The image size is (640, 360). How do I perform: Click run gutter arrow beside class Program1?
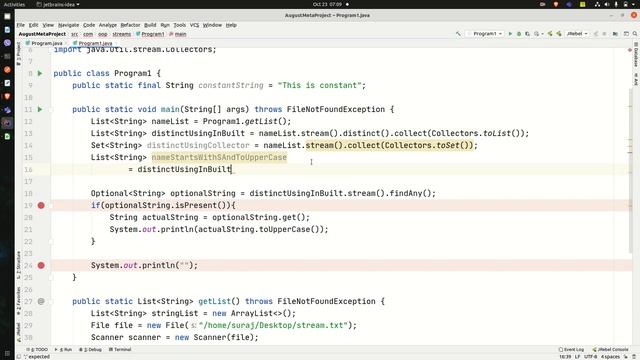(40, 73)
